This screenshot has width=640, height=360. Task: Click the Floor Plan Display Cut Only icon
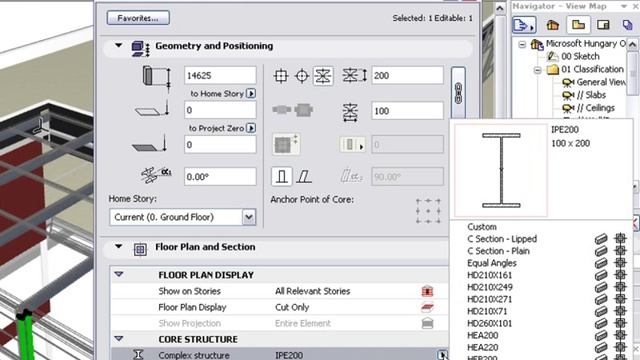(427, 307)
